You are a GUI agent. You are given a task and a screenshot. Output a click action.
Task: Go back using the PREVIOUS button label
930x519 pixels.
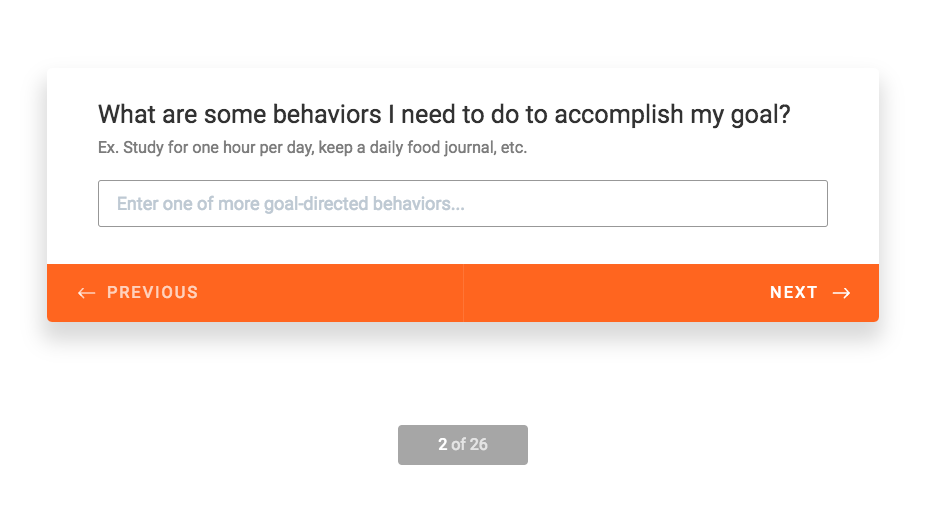pyautogui.click(x=152, y=292)
